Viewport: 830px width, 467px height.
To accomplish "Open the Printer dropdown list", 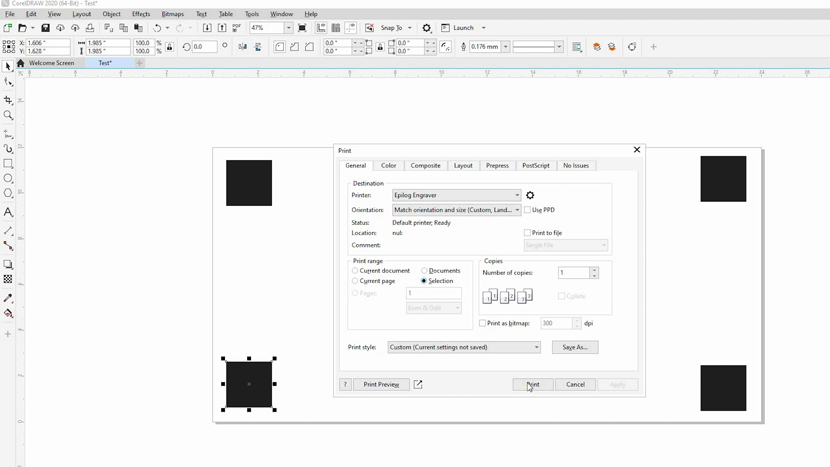I will pos(456,195).
